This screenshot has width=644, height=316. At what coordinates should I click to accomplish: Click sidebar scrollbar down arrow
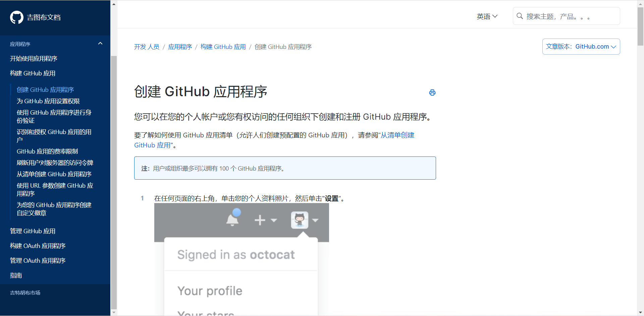114,312
